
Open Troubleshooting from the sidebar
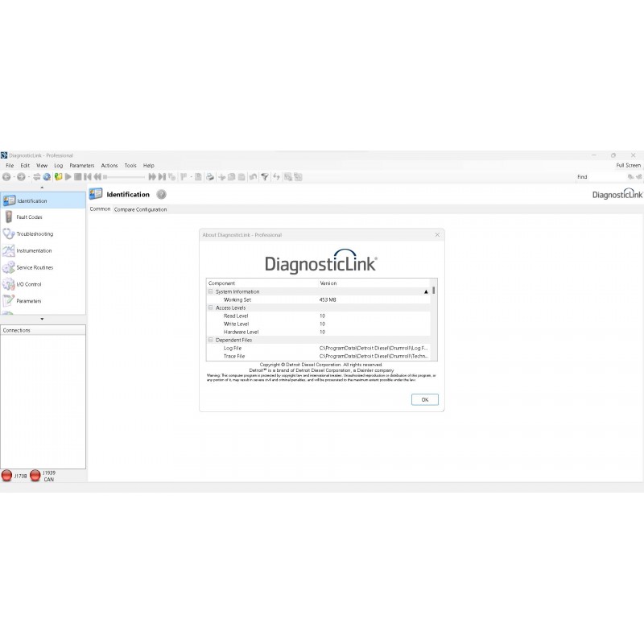click(43, 233)
